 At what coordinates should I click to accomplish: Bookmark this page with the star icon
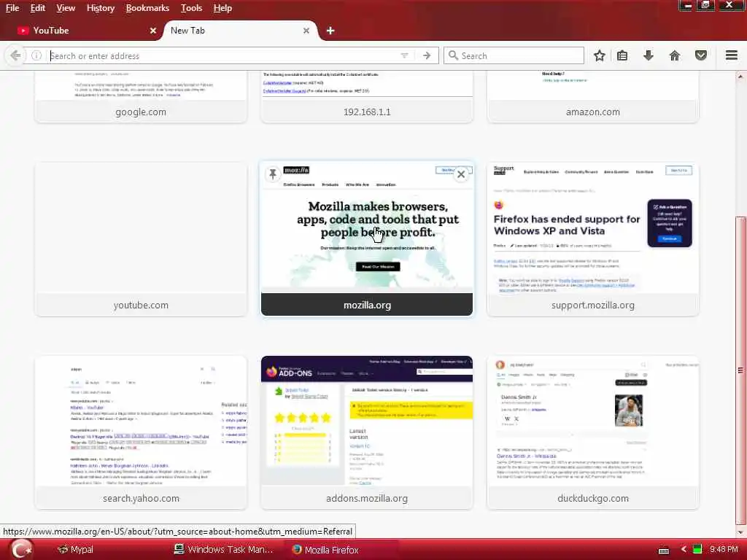tap(600, 55)
